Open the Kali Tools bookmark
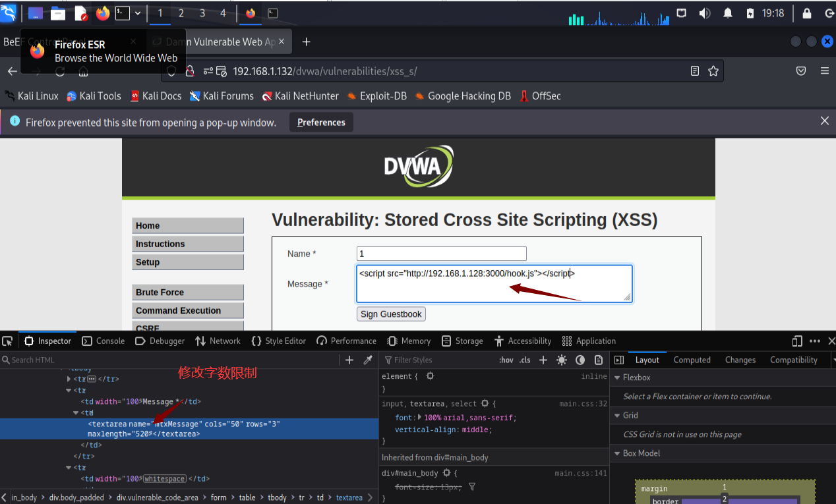Screen dimensions: 836x504 click(94, 96)
